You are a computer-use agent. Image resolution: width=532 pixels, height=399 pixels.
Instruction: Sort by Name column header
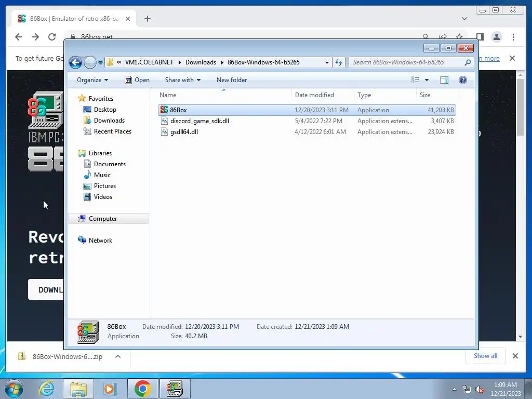pos(224,95)
